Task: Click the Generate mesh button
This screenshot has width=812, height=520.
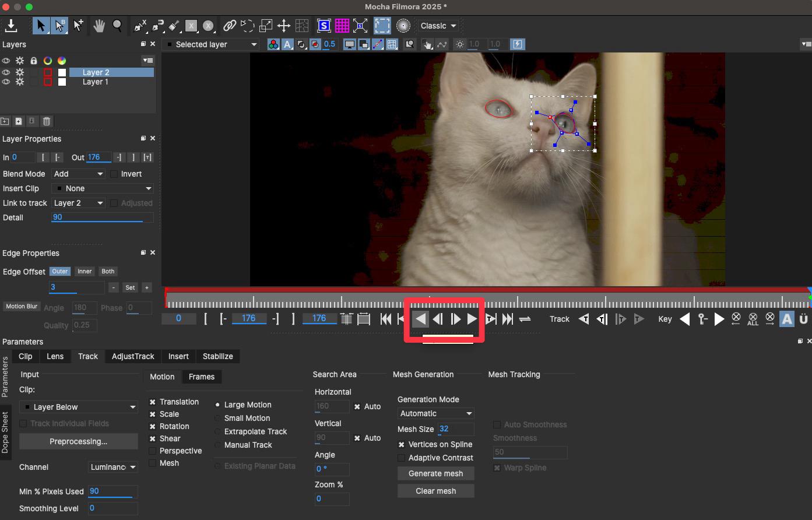Action: point(436,474)
